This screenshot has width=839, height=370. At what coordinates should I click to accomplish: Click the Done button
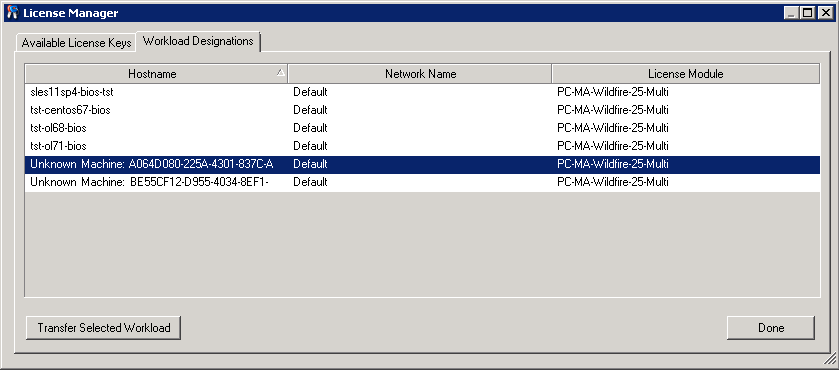(x=771, y=328)
